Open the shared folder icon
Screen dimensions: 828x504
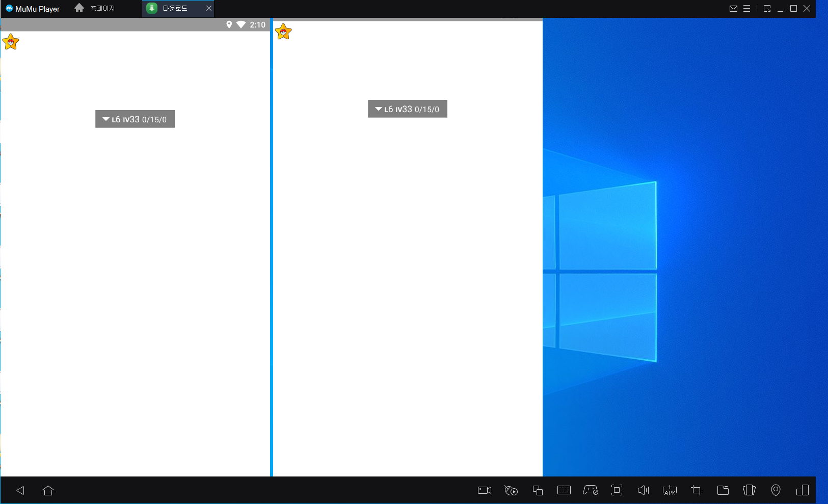[x=723, y=490]
